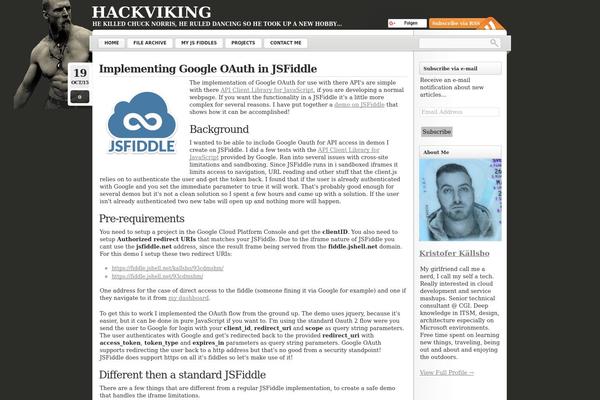Open the demo on JSFiddle link
This screenshot has width=600, height=400.
(x=359, y=104)
